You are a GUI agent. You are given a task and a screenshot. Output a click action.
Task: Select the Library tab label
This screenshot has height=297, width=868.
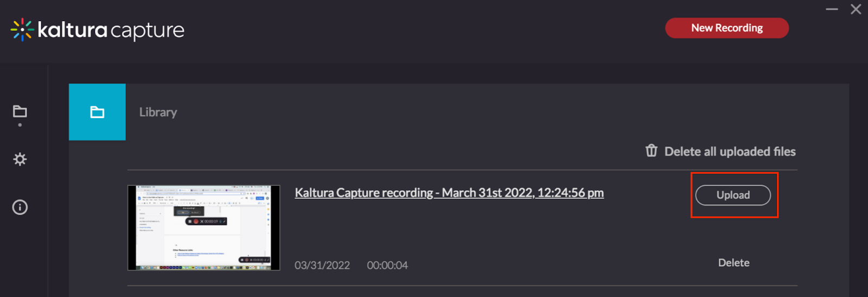tap(158, 112)
